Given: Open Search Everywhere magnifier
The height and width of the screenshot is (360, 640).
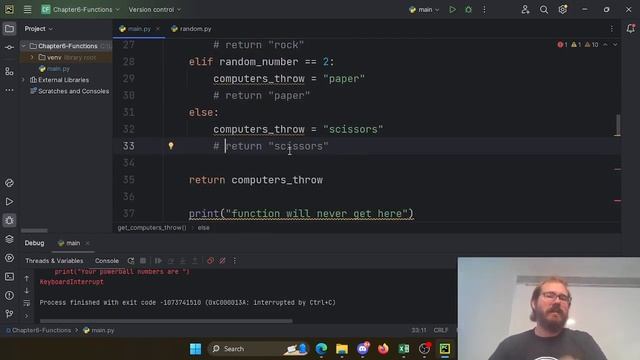Looking at the screenshot, I should [x=544, y=9].
